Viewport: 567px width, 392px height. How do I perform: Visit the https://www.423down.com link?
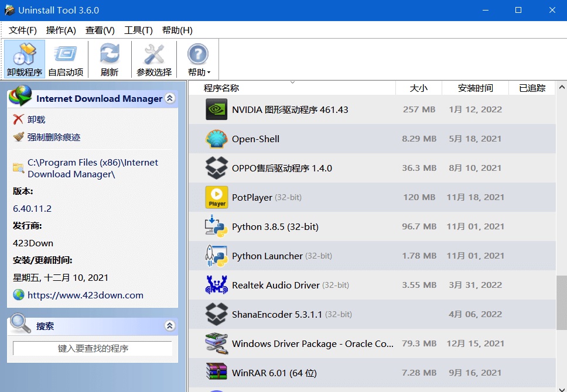[x=83, y=295]
